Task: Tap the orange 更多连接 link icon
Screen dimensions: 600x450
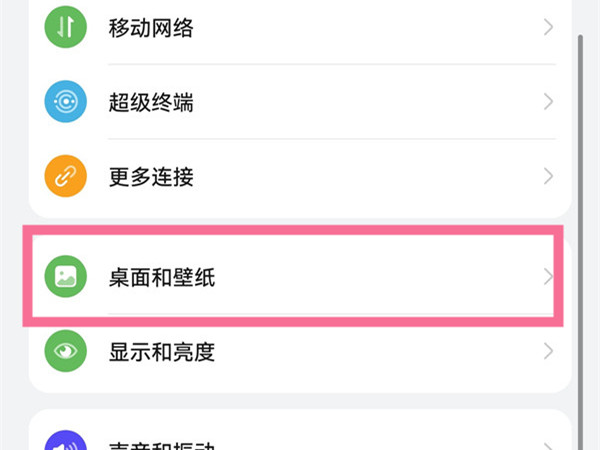Action: 66,177
